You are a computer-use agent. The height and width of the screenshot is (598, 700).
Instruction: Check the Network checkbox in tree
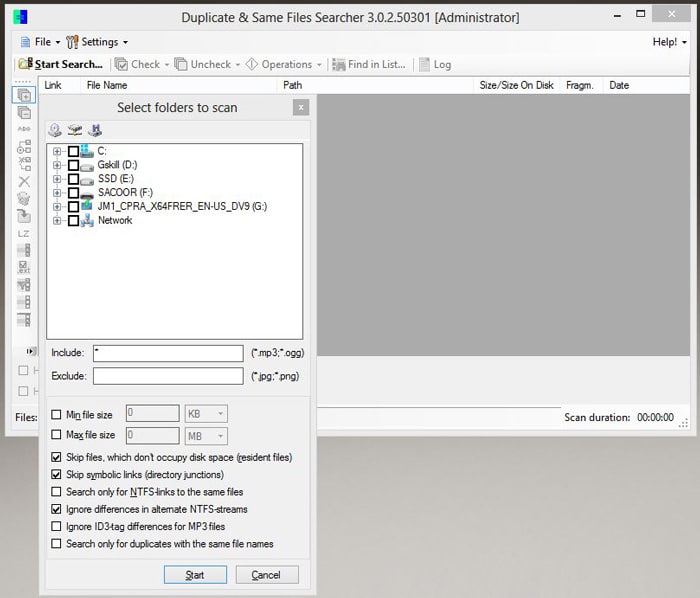point(74,220)
